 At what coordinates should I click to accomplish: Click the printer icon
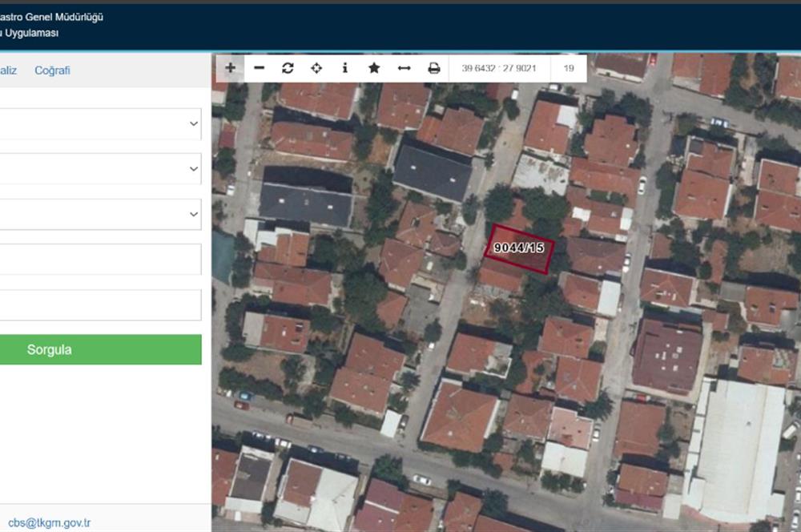pyautogui.click(x=434, y=68)
